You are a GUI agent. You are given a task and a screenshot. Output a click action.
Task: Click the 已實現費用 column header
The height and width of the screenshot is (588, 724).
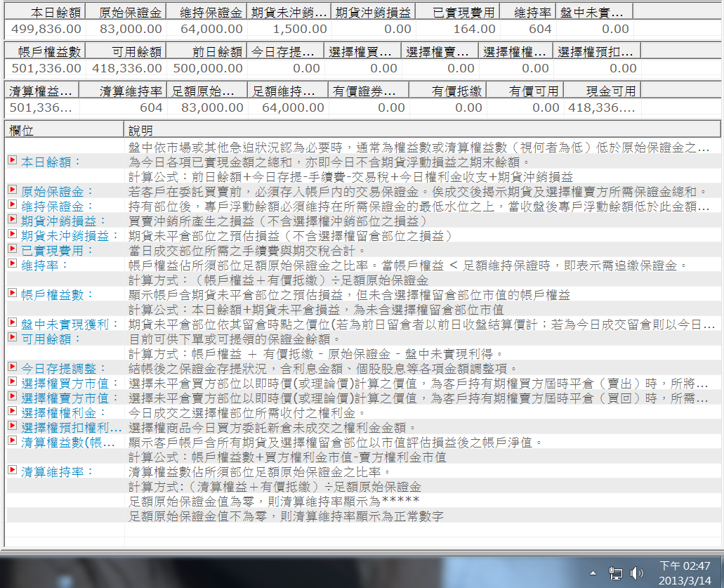point(458,13)
